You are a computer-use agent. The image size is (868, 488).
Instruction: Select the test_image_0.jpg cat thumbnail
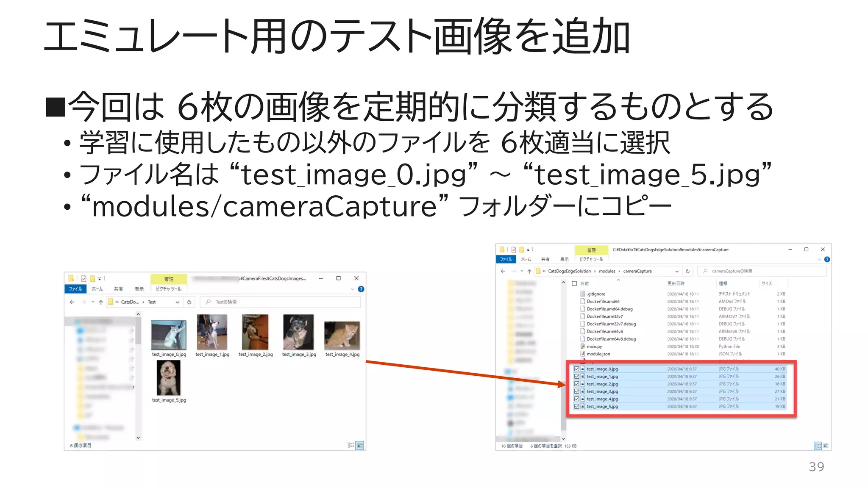pos(169,335)
